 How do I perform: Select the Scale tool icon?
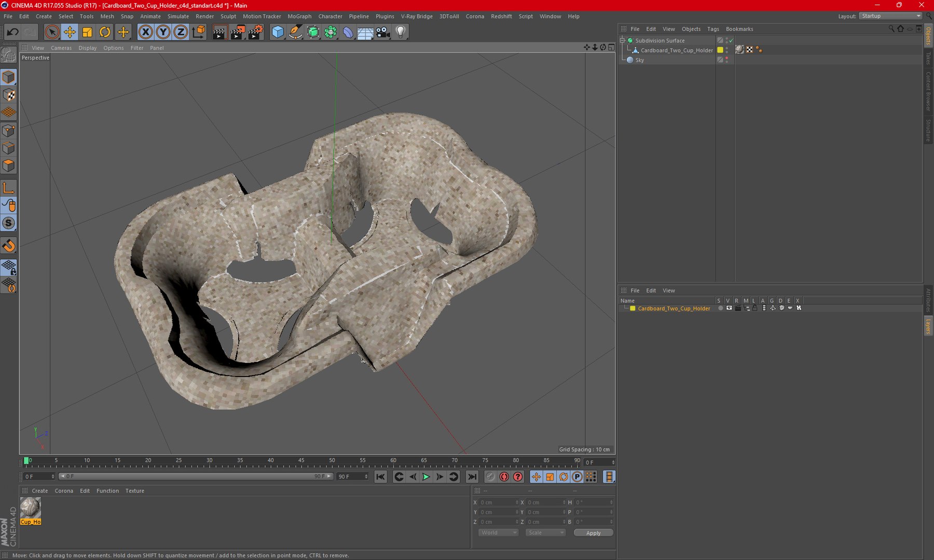point(87,32)
